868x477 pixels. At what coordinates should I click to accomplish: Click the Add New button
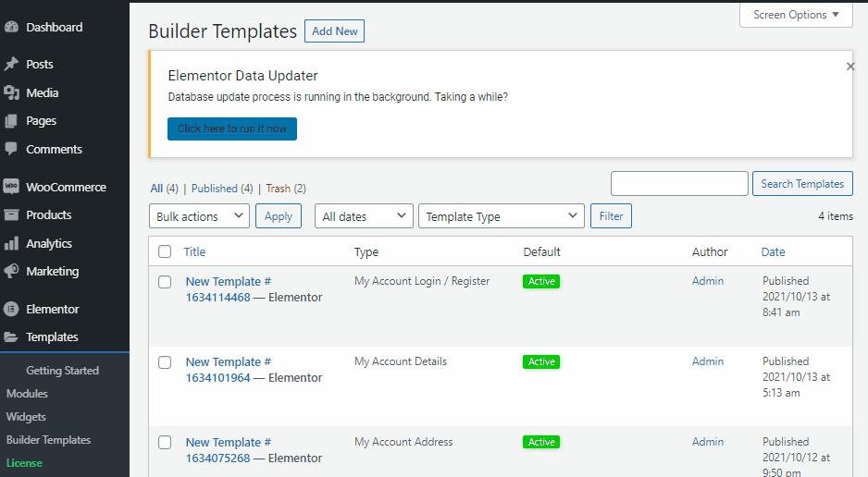click(334, 31)
